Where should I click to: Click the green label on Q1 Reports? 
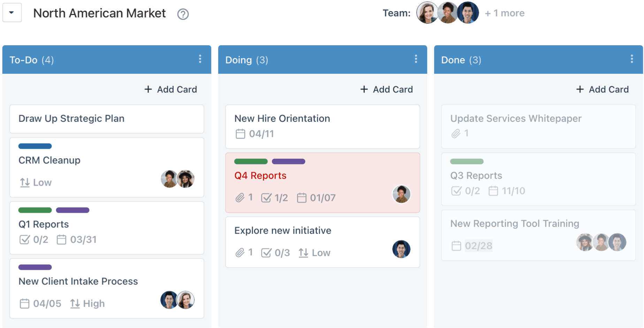34,210
